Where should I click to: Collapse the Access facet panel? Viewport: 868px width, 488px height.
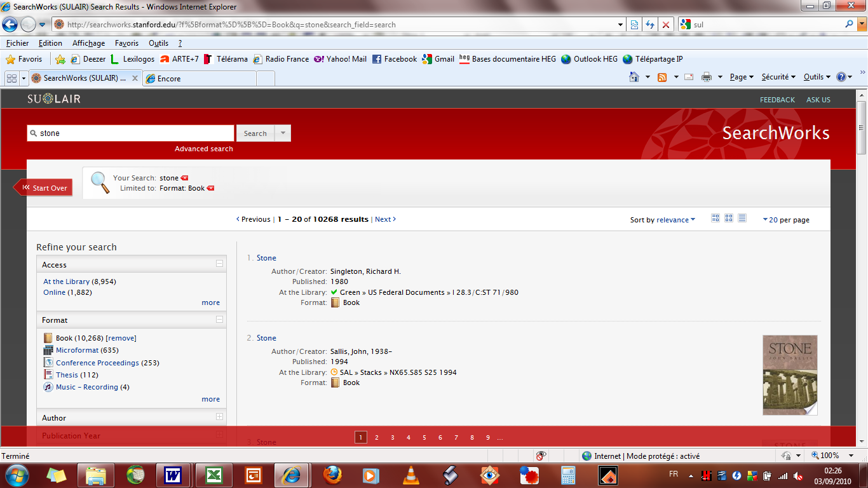pos(219,264)
